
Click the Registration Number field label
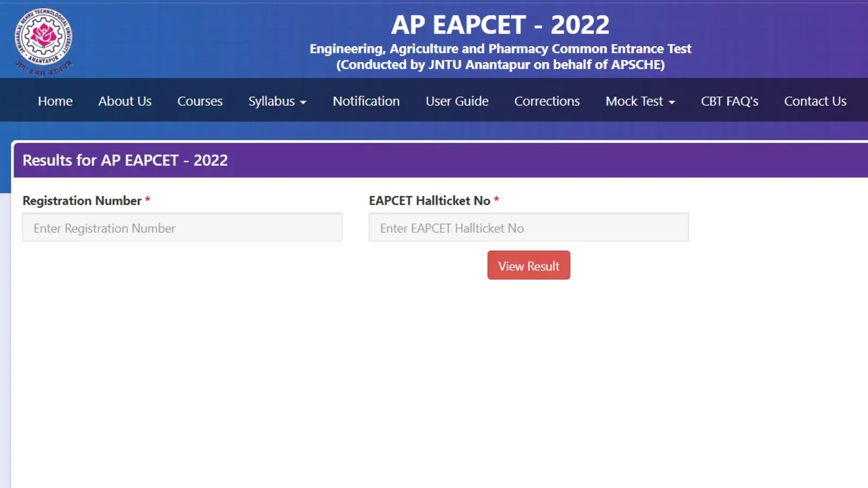coord(82,201)
